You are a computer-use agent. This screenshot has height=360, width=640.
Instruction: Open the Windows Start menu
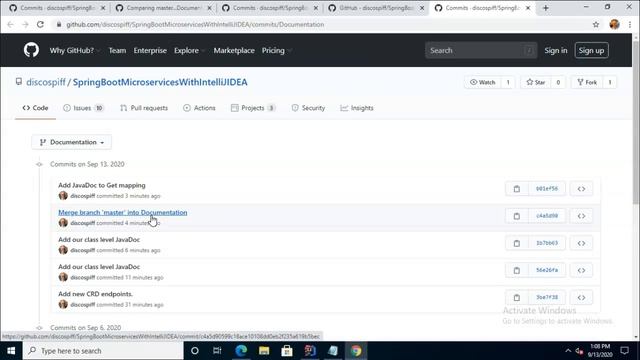click(x=11, y=351)
